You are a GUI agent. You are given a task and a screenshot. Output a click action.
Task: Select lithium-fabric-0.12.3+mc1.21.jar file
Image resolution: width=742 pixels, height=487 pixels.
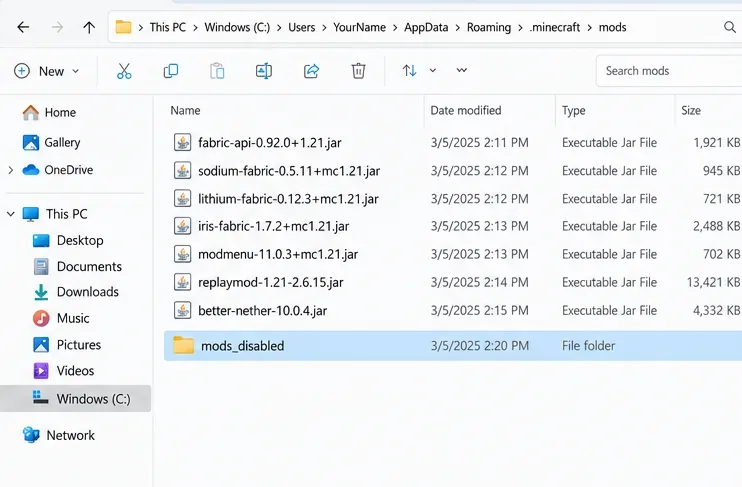(x=288, y=199)
